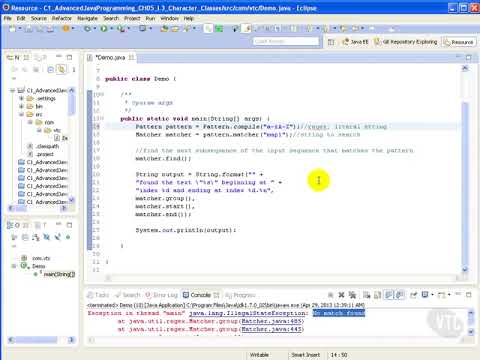Open the Run dropdown arrow beside green play
This screenshot has width=480, height=360.
point(111,29)
